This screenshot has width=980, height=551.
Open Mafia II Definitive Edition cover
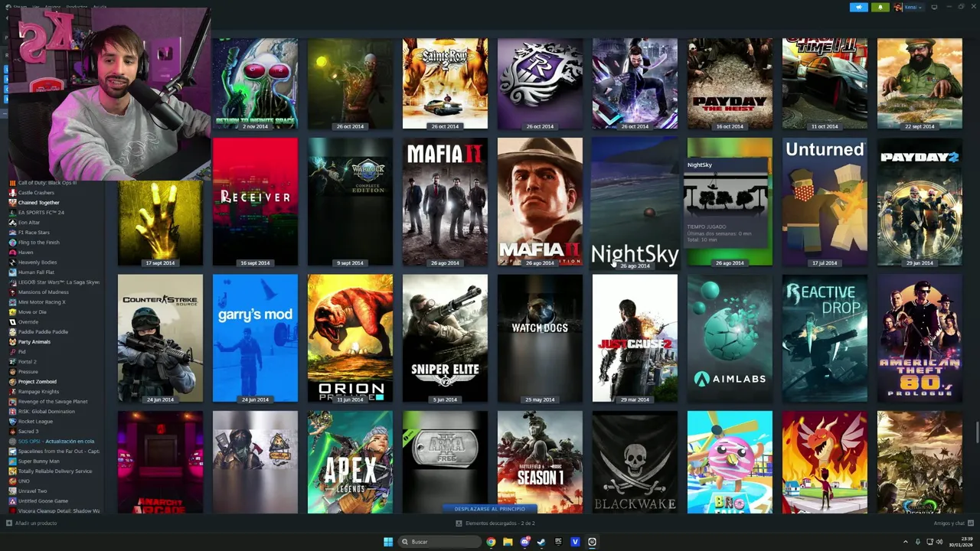(x=540, y=201)
